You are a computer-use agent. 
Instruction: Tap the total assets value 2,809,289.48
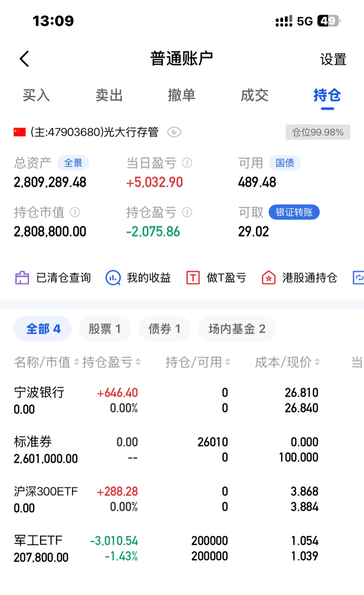click(50, 182)
